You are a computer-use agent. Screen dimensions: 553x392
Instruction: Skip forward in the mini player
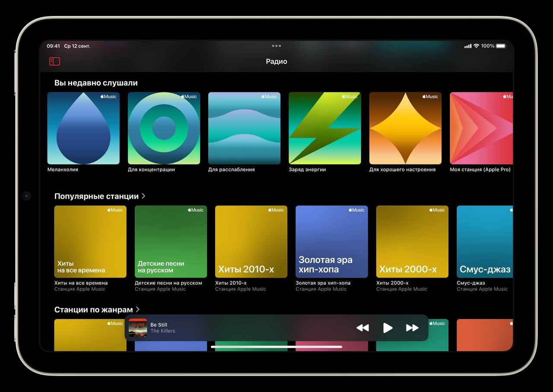pyautogui.click(x=412, y=328)
